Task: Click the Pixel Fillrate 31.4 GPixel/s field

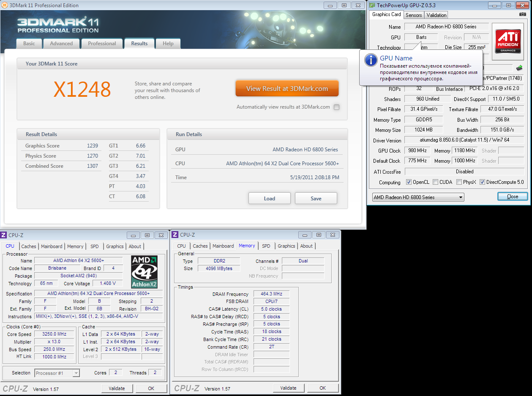Action: 424,109
